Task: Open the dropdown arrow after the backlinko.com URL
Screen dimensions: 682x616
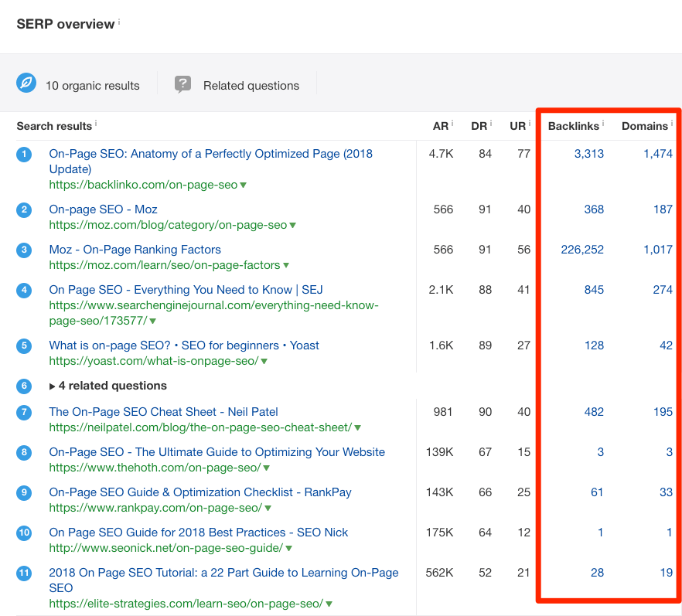Action: coord(243,185)
